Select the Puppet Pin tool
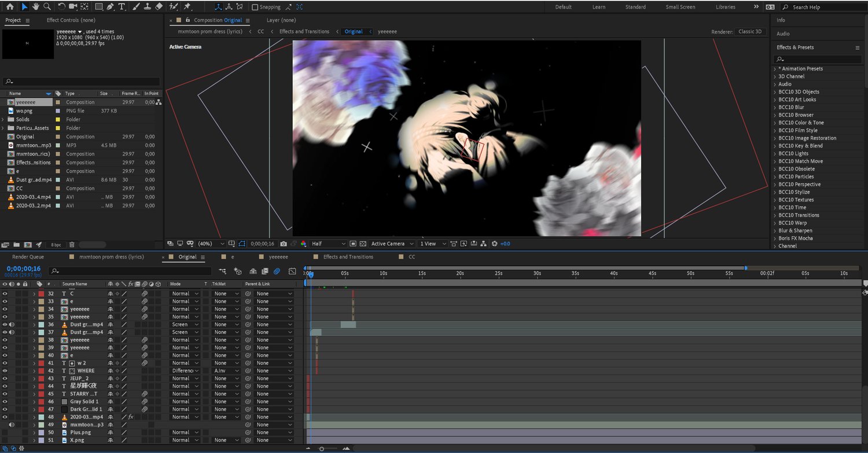Screen dimensions: 868x453 pyautogui.click(x=187, y=7)
